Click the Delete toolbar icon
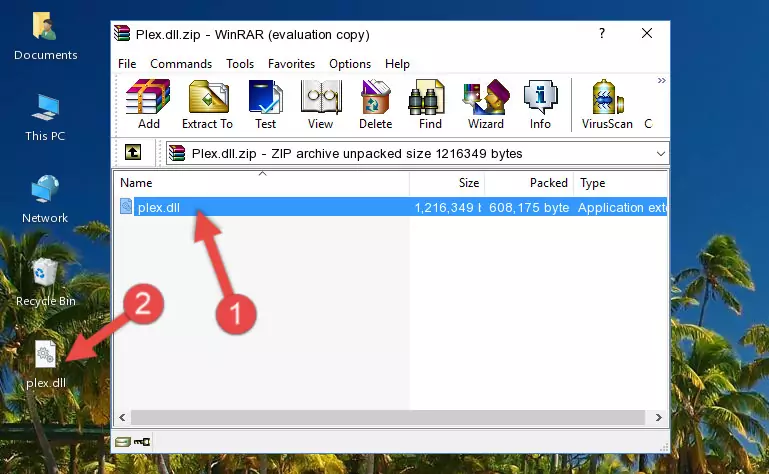The image size is (769, 474). point(376,104)
